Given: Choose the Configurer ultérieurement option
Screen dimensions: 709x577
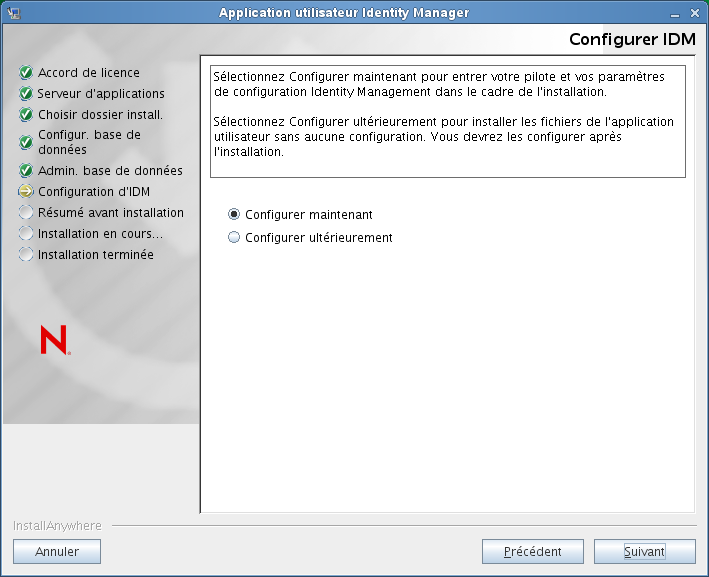Looking at the screenshot, I should [234, 237].
